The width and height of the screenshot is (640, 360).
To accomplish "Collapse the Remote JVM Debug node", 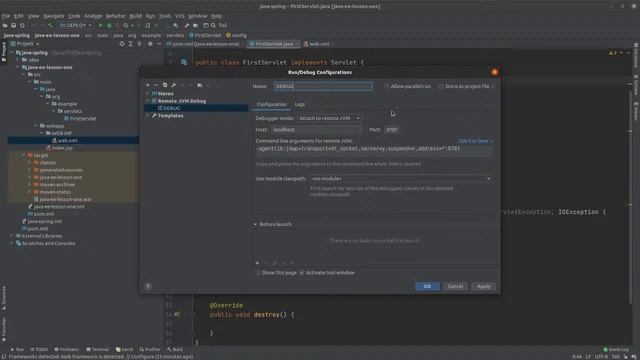I will (x=147, y=101).
